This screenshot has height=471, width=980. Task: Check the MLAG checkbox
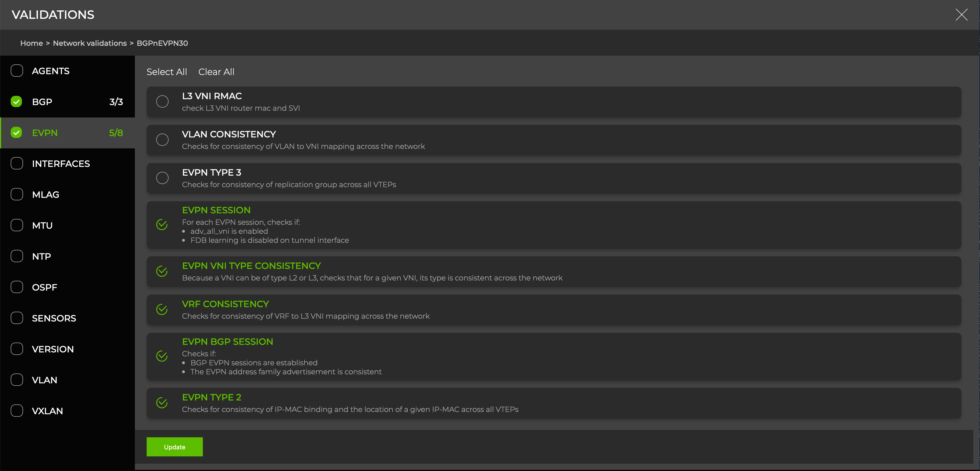[17, 194]
